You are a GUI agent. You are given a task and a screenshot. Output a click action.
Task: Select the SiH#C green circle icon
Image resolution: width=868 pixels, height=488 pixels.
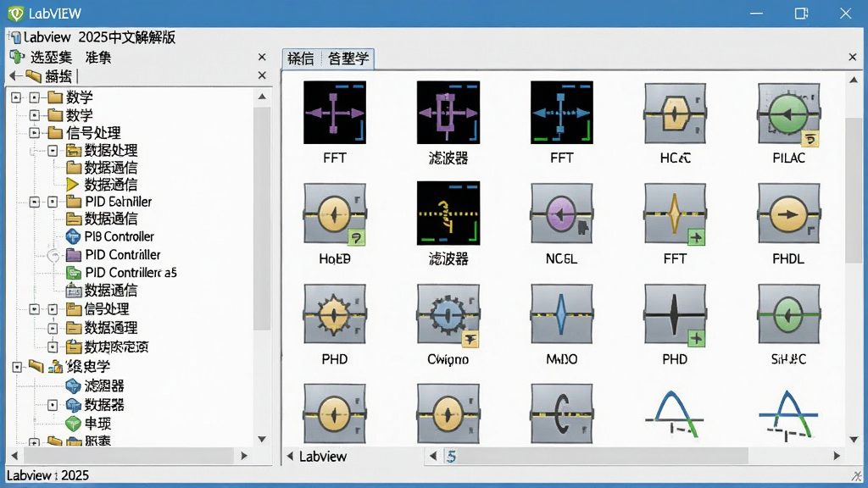pos(788,314)
